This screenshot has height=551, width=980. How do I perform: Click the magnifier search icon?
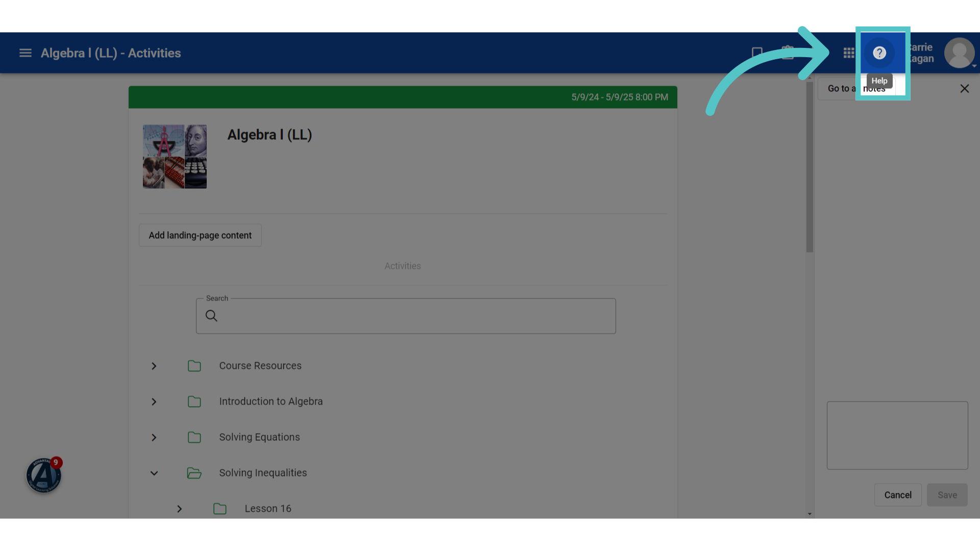point(211,316)
